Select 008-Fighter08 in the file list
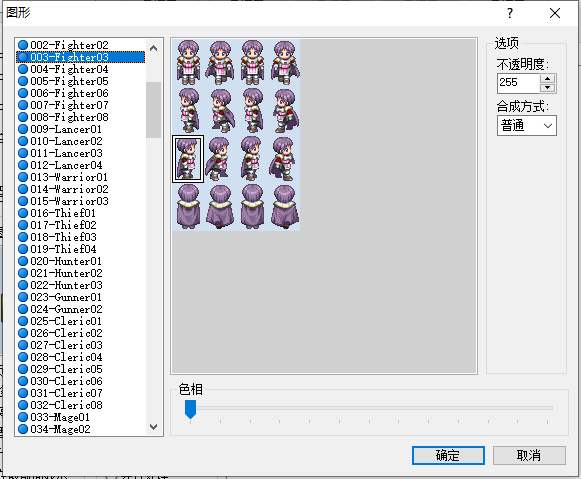581x479 pixels. [x=81, y=117]
